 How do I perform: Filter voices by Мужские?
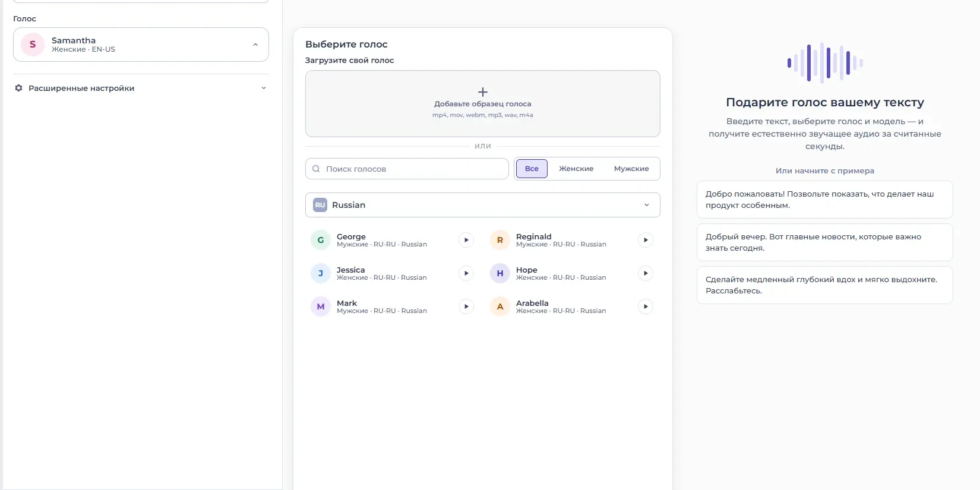(x=631, y=169)
